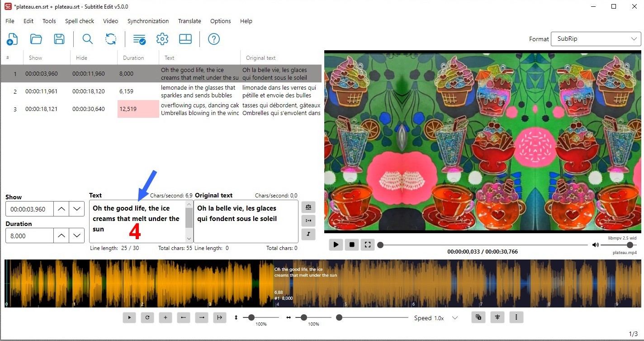The width and height of the screenshot is (644, 341).
Task: Click the Layout panel icon
Action: (x=185, y=39)
